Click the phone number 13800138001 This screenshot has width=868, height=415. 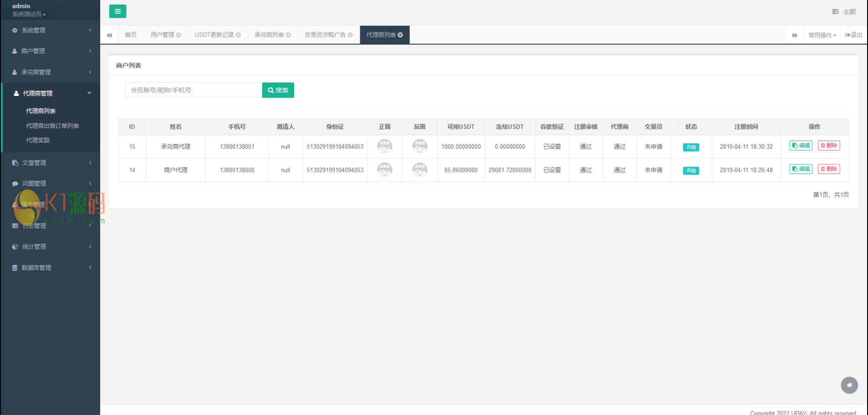point(237,147)
